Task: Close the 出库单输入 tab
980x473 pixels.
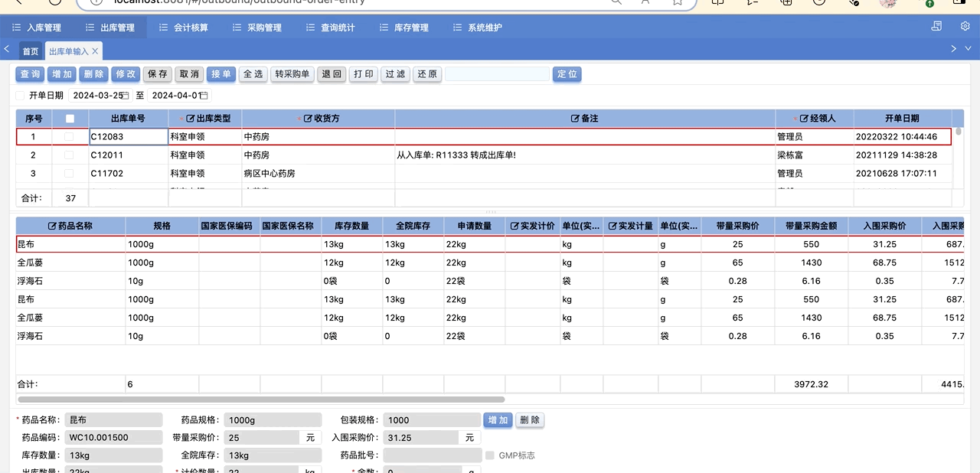Action: coord(95,51)
